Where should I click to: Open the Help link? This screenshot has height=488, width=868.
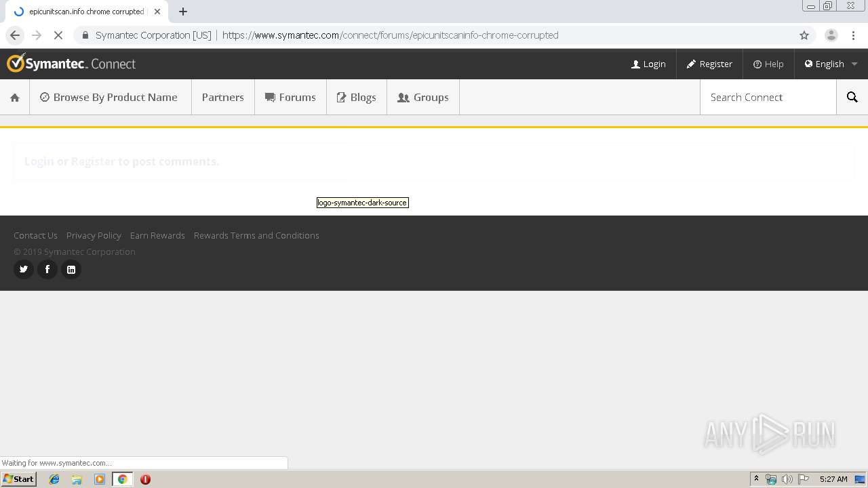coord(768,64)
